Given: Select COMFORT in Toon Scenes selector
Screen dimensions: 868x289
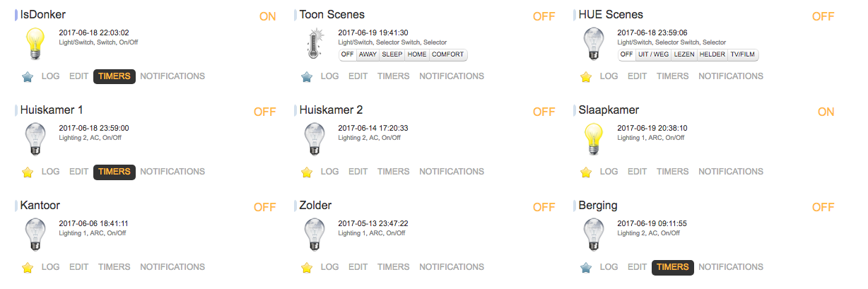Looking at the screenshot, I should 448,54.
